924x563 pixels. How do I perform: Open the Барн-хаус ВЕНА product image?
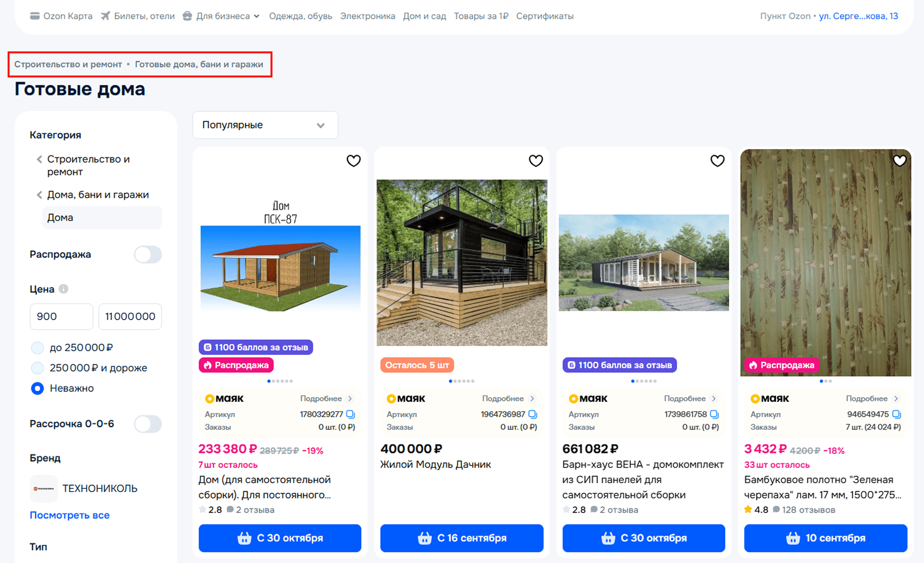point(644,262)
